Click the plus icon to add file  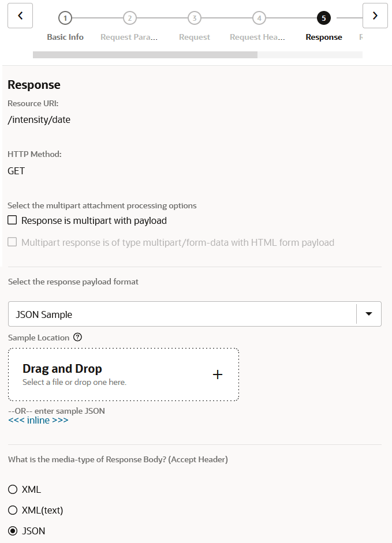218,375
